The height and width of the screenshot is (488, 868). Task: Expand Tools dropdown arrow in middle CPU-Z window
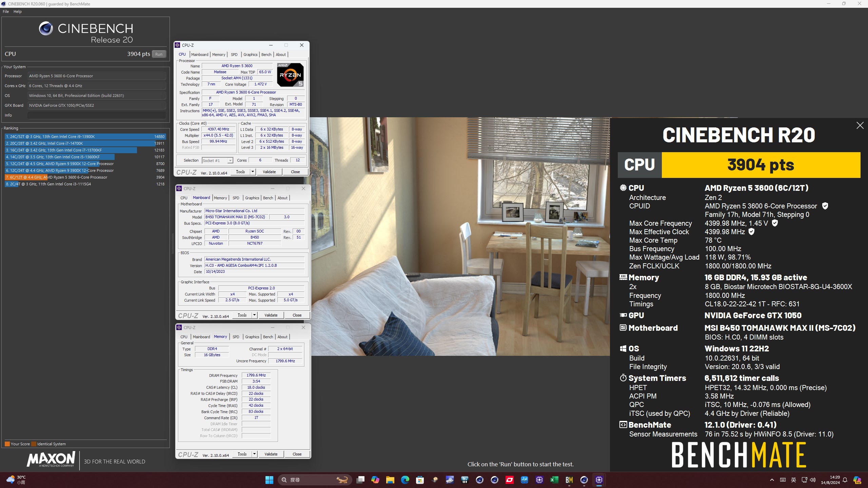point(254,315)
